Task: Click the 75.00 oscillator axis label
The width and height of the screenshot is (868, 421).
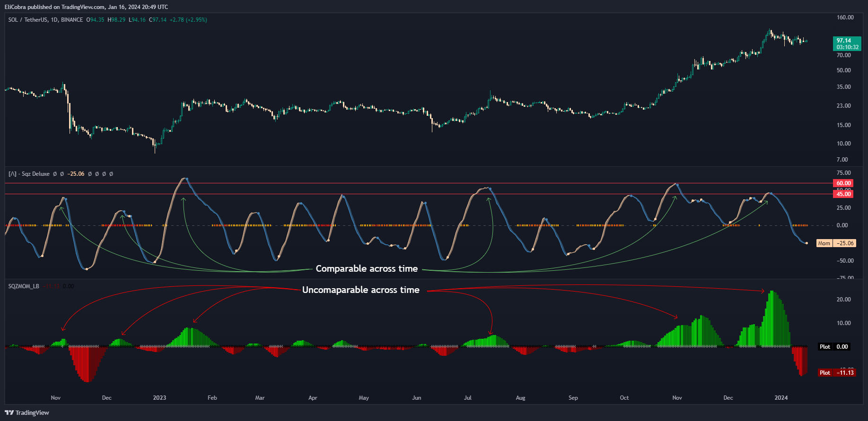Action: tap(843, 173)
